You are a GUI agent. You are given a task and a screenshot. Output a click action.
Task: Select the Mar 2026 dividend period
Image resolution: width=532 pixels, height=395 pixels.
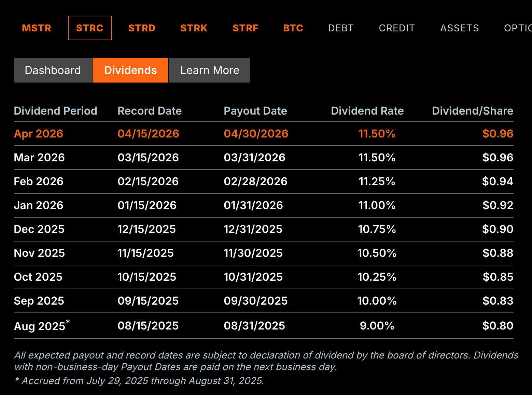(39, 158)
